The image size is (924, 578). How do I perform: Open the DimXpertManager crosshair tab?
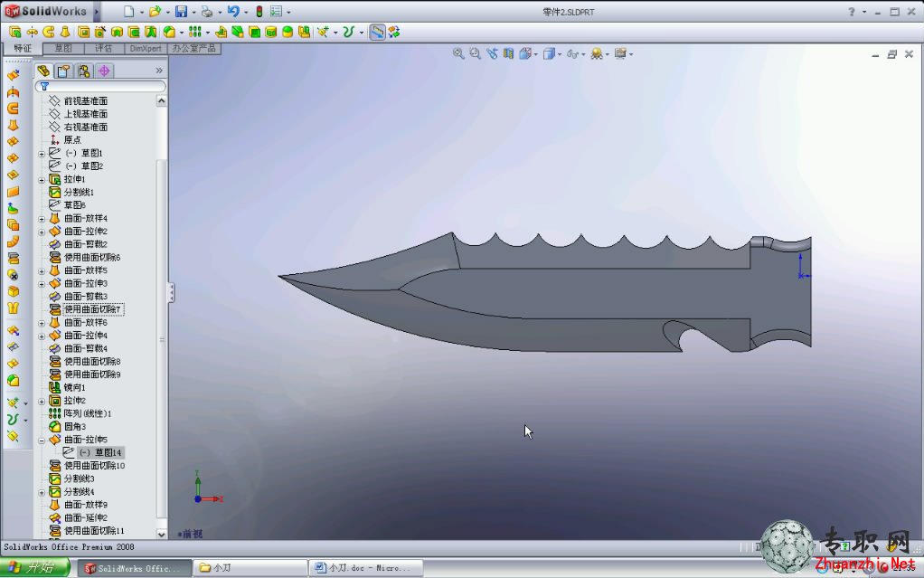coord(104,71)
